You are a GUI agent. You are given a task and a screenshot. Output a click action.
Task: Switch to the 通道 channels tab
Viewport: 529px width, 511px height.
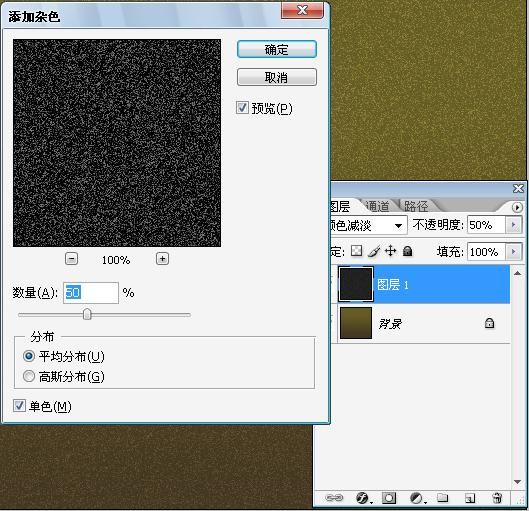[x=377, y=206]
